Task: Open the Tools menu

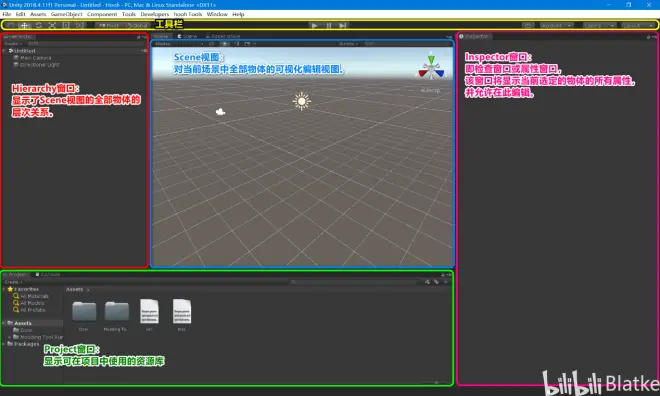Action: click(129, 14)
